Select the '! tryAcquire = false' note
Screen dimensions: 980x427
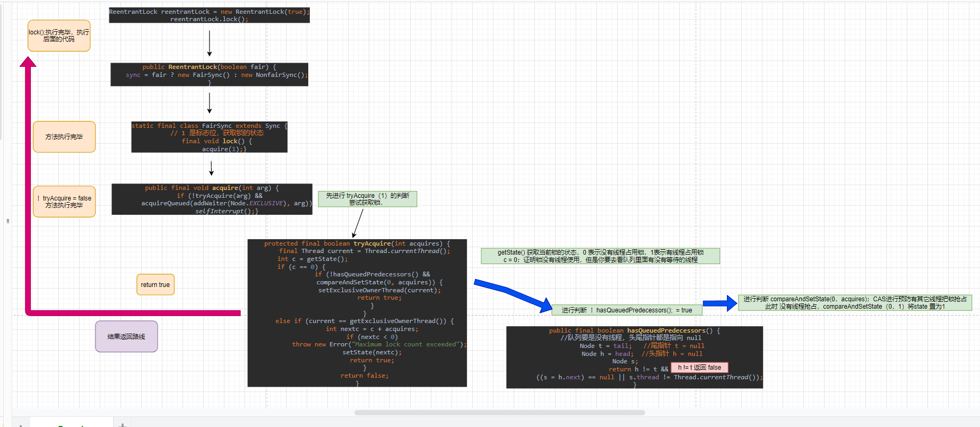(x=64, y=202)
